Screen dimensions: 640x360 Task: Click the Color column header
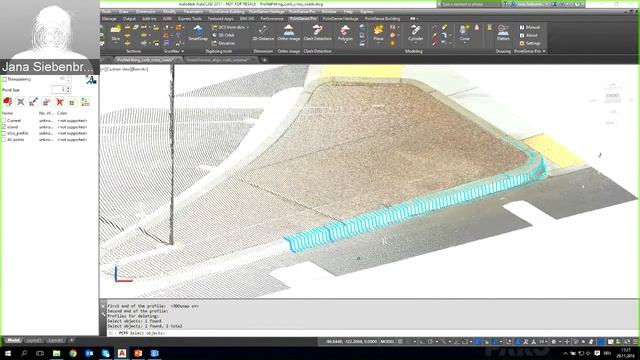click(62, 113)
